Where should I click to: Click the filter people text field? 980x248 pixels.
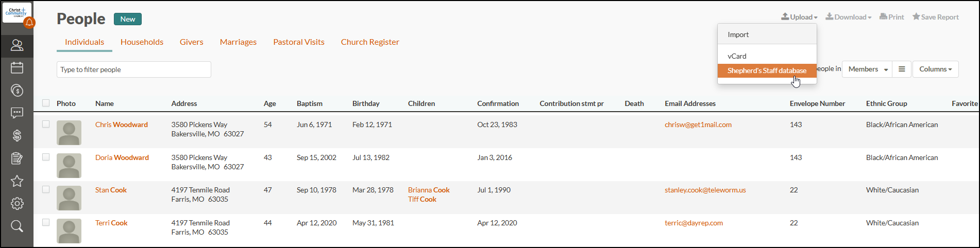tap(133, 69)
